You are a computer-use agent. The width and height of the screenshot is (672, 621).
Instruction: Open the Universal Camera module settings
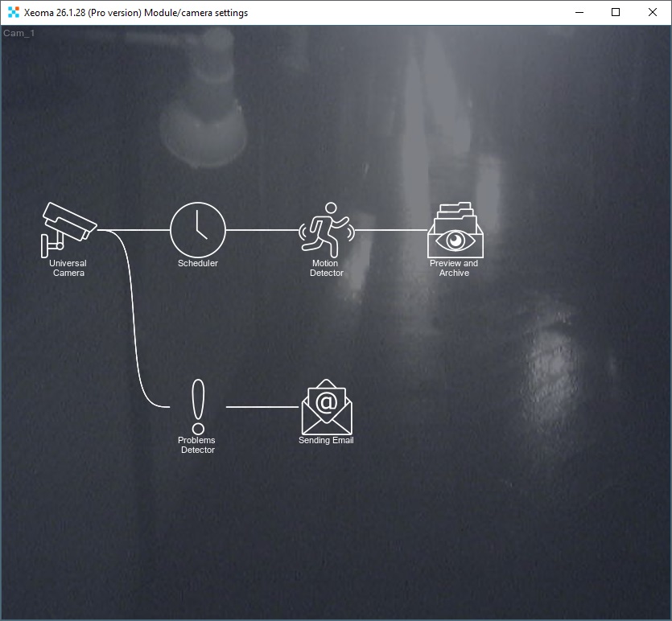68,227
